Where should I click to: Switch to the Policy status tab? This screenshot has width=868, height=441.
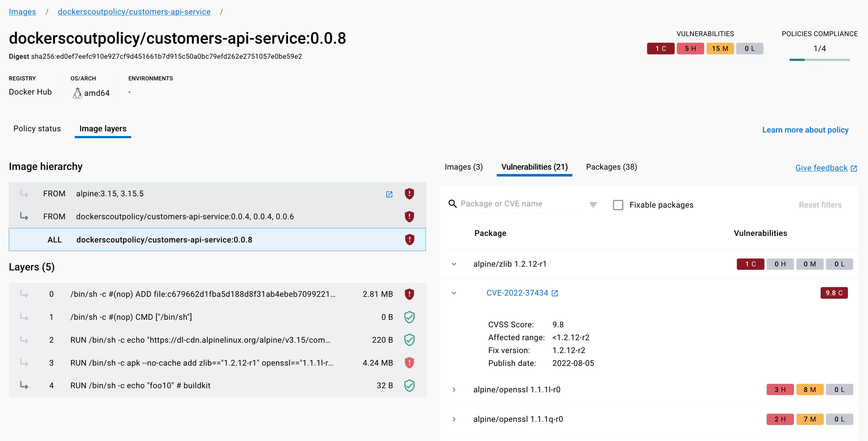point(37,129)
